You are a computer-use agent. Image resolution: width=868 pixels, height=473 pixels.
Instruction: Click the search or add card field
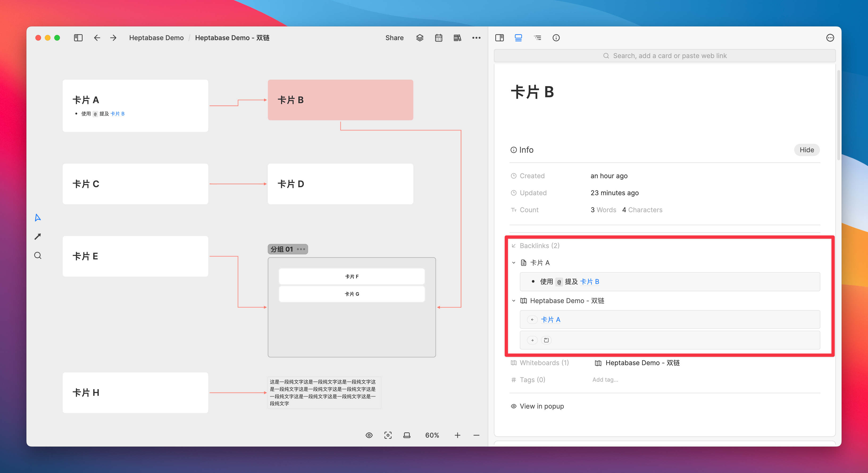point(664,56)
